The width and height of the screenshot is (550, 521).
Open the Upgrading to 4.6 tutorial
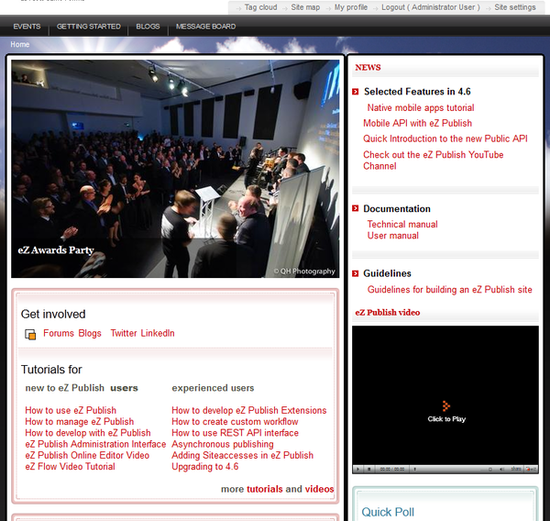tap(205, 467)
